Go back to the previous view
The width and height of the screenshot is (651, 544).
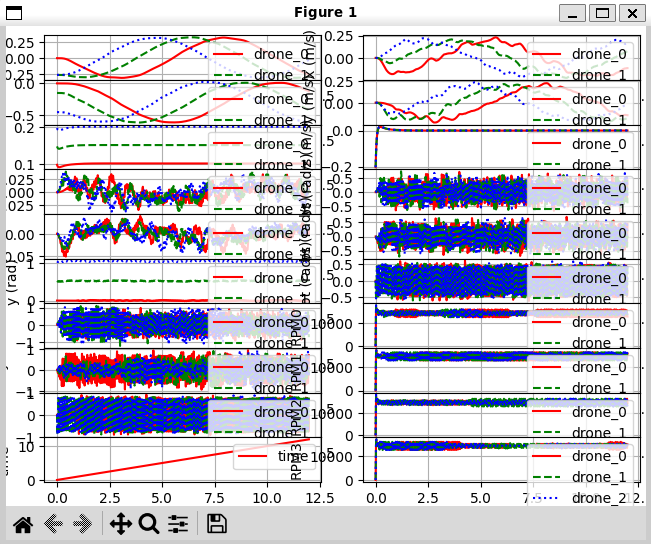pyautogui.click(x=54, y=523)
